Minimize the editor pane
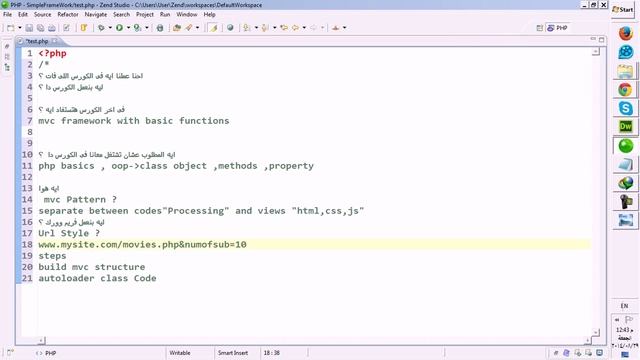 click(x=593, y=39)
